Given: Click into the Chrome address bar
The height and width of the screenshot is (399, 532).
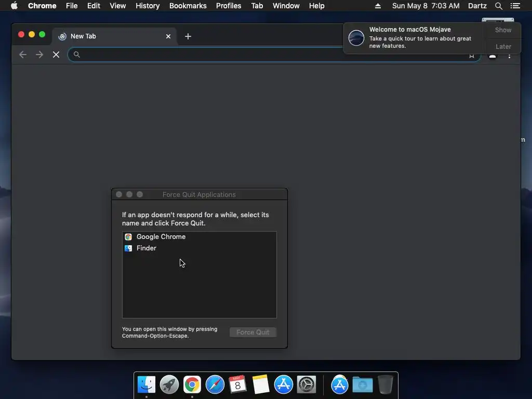Looking at the screenshot, I should coord(274,55).
